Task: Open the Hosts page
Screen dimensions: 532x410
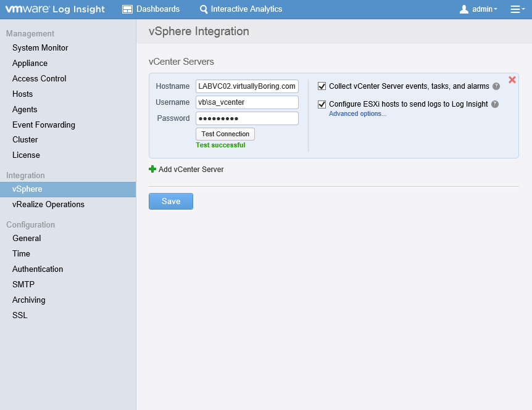Action: [22, 94]
